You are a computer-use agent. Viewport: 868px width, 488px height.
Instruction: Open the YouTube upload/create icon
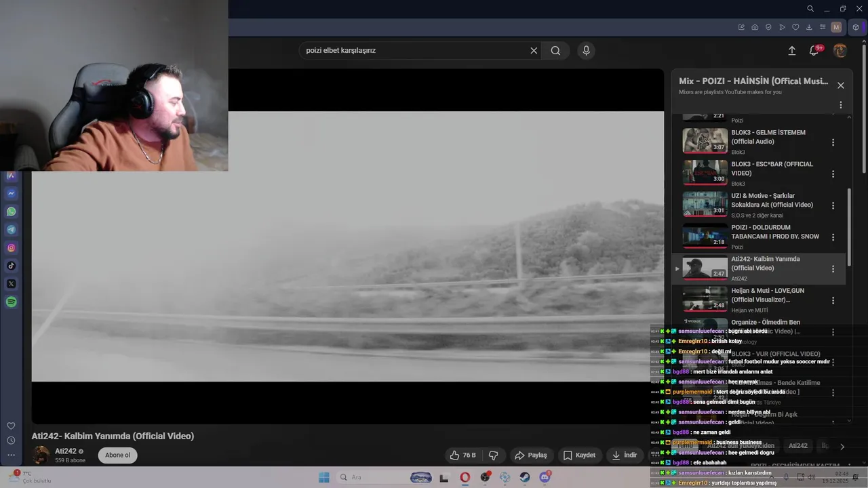(791, 51)
